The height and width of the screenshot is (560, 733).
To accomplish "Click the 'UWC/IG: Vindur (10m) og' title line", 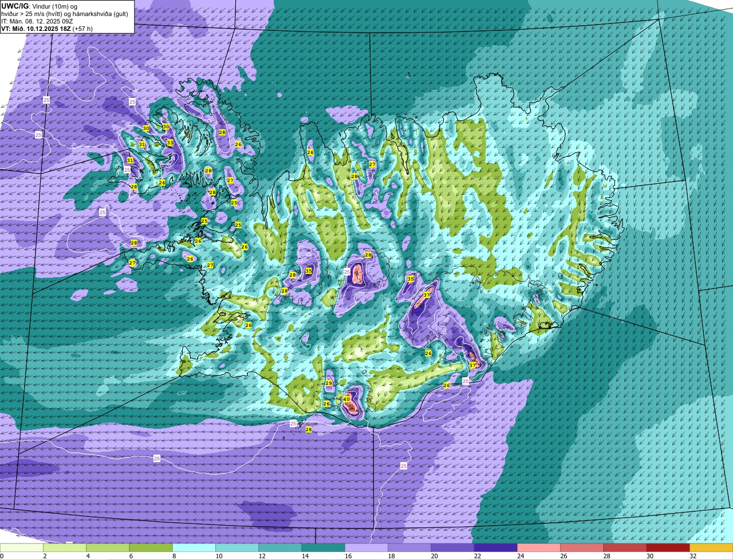I will coord(39,6).
